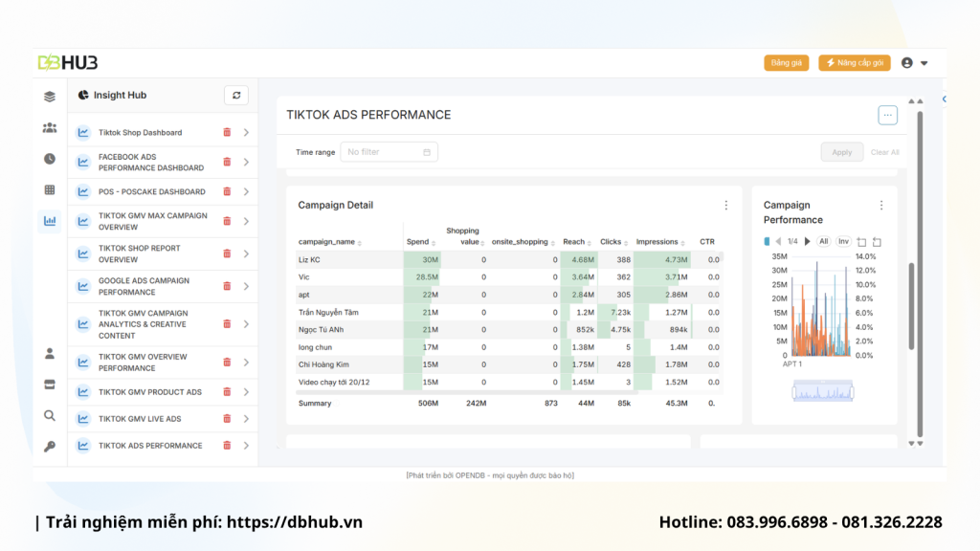Screen dimensions: 980x551
Task: Open POS - POSCAKE DASHBOARD report
Action: [152, 191]
